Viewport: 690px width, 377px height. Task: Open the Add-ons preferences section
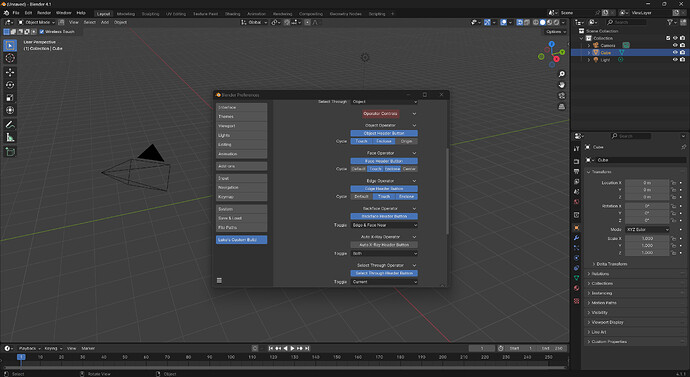[x=242, y=166]
